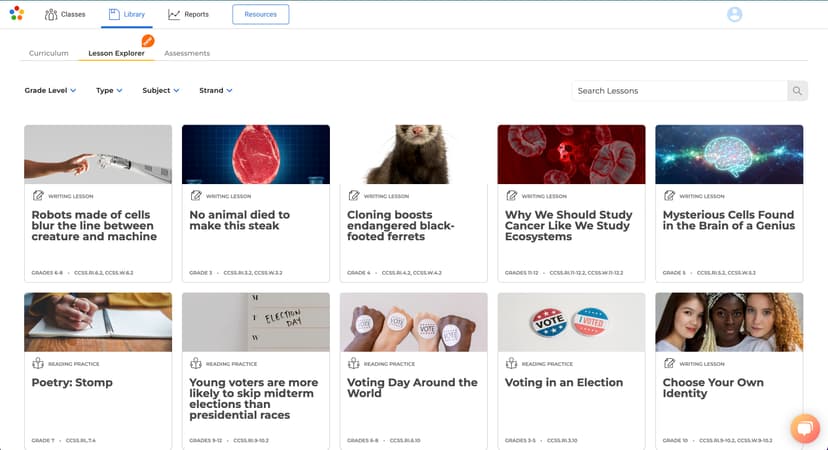Click the orange pencil badge icon
Image resolution: width=828 pixels, height=450 pixels.
pos(148,41)
